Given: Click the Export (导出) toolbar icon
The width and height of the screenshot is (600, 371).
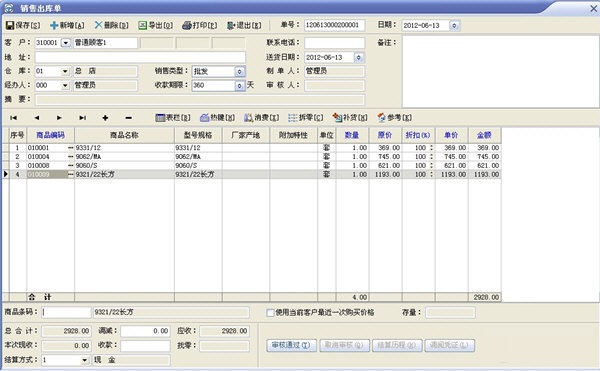Looking at the screenshot, I should (x=143, y=25).
